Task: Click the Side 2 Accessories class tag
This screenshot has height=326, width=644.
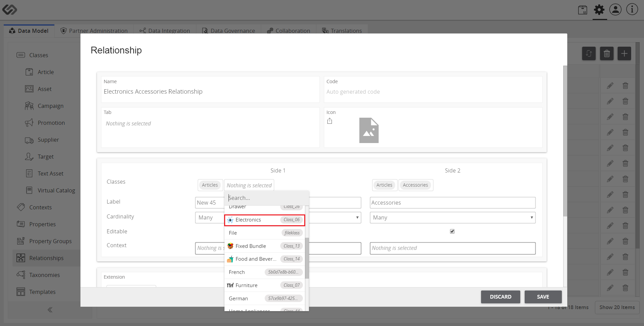Action: (415, 185)
